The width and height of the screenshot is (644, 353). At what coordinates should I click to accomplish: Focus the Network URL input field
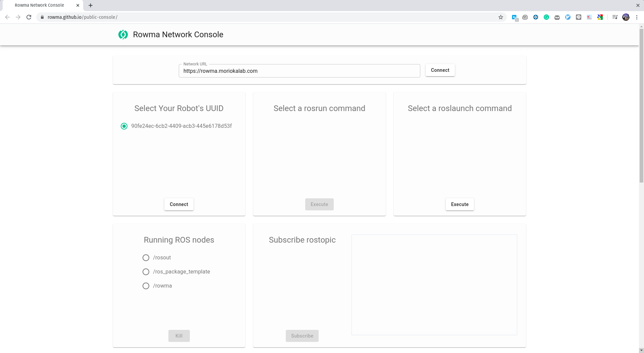pyautogui.click(x=299, y=71)
